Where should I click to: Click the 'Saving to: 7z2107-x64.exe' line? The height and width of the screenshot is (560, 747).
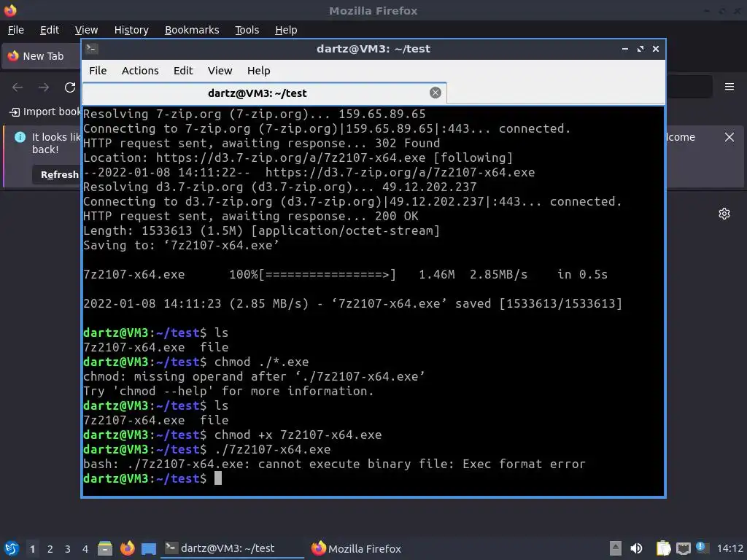tap(181, 245)
